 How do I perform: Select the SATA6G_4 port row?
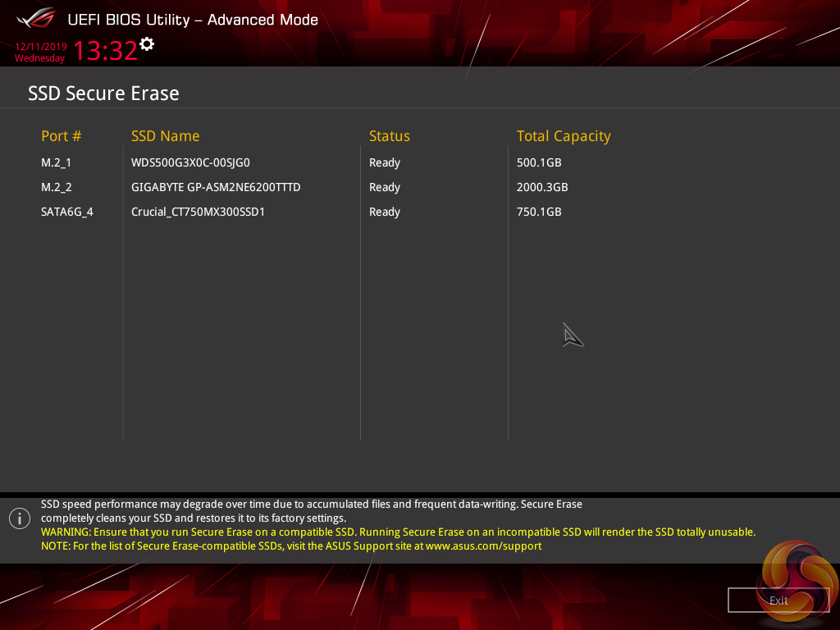pyautogui.click(x=67, y=212)
